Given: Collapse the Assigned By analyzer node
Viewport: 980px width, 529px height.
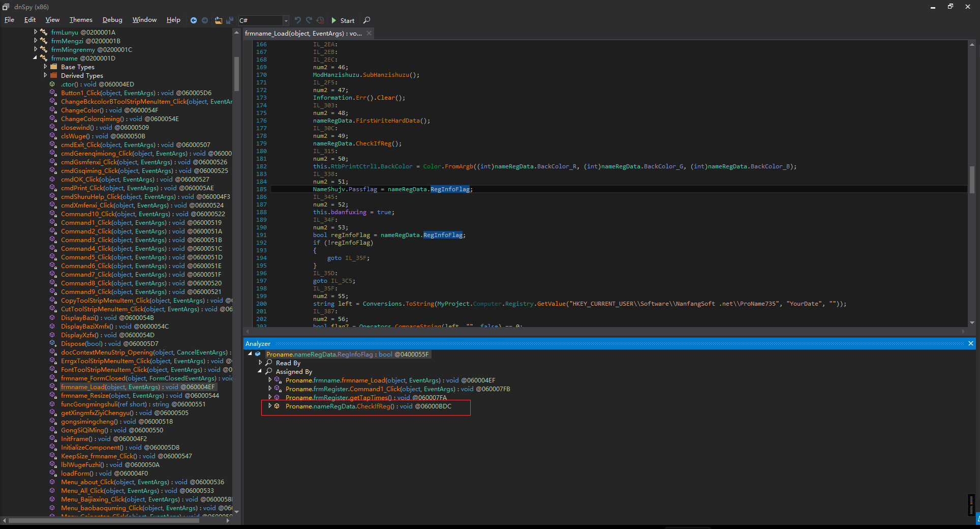Looking at the screenshot, I should tap(260, 371).
